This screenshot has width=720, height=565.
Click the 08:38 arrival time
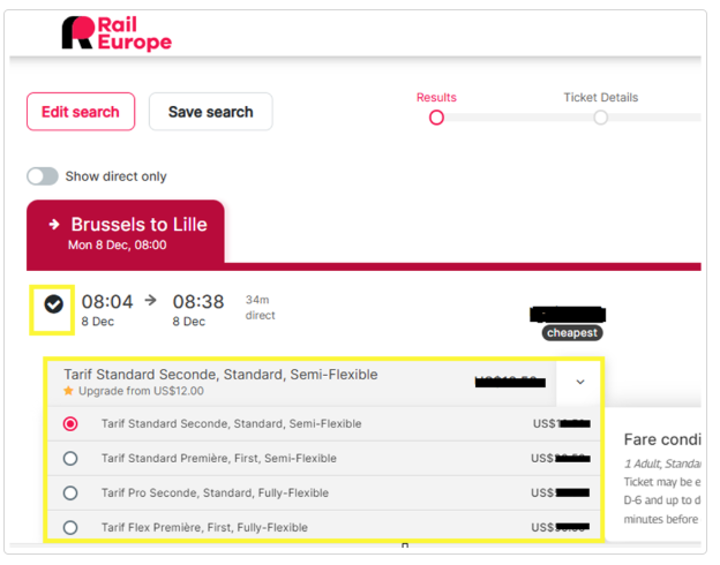[x=198, y=302]
